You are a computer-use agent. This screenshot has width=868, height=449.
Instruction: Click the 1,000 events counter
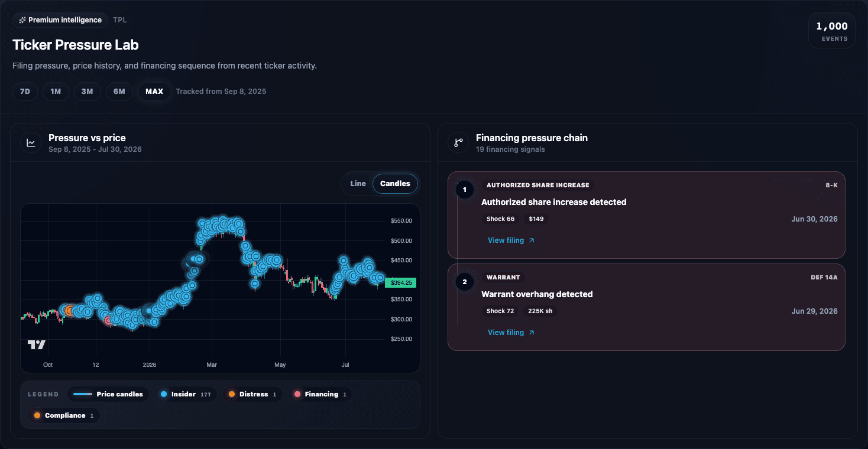tap(832, 30)
